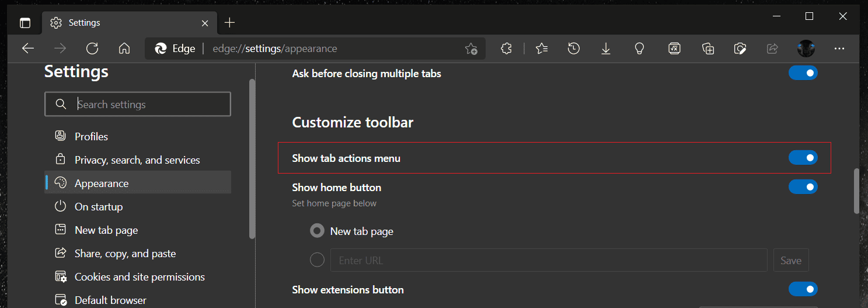Open the Collections icon
This screenshot has height=308, width=868.
click(708, 49)
